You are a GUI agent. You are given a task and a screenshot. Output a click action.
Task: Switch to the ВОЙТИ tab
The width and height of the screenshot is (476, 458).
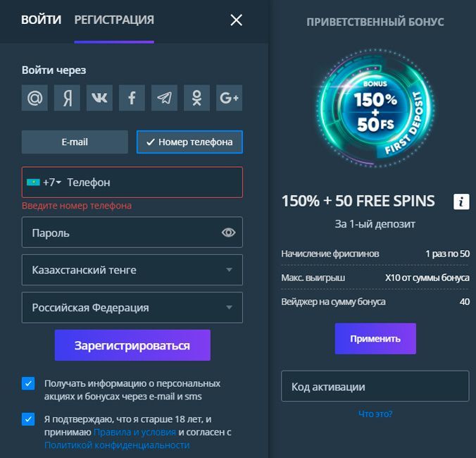(x=41, y=20)
